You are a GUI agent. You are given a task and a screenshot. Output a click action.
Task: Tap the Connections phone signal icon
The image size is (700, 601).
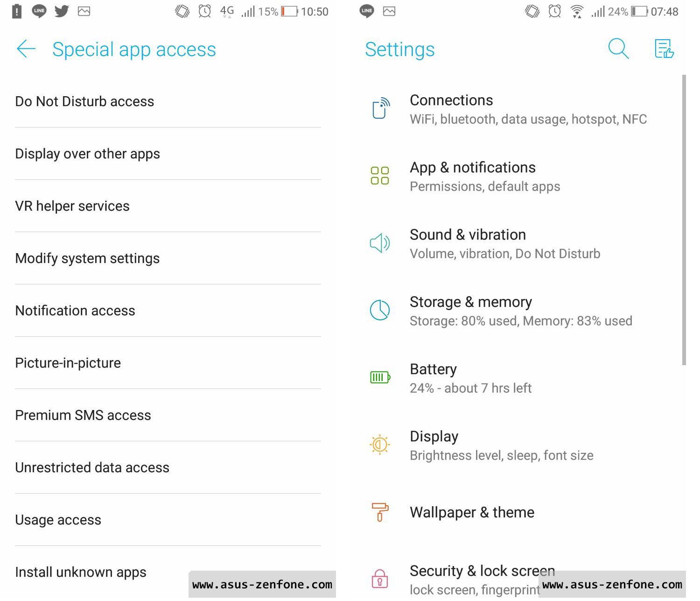click(380, 108)
